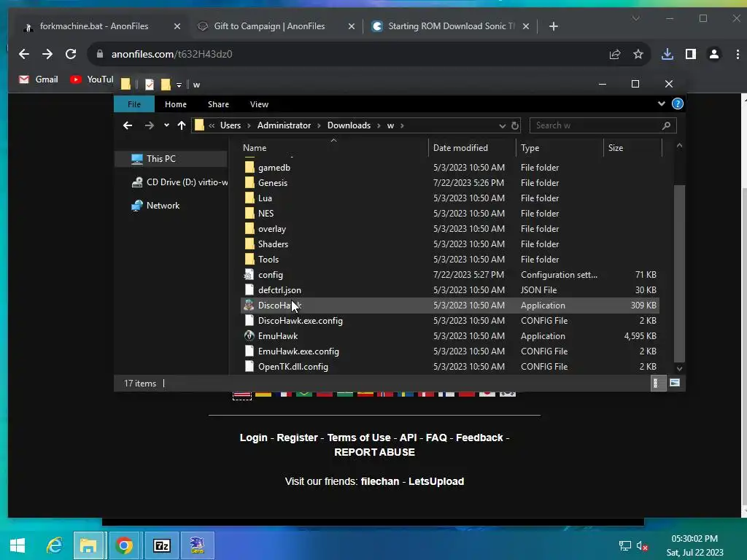This screenshot has height=560, width=747.
Task: Open the Lua folder
Action: tap(265, 198)
